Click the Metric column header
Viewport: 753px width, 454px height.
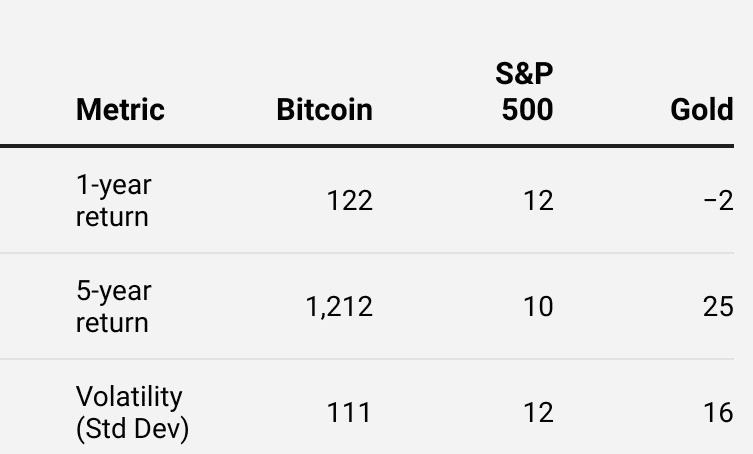tap(120, 109)
